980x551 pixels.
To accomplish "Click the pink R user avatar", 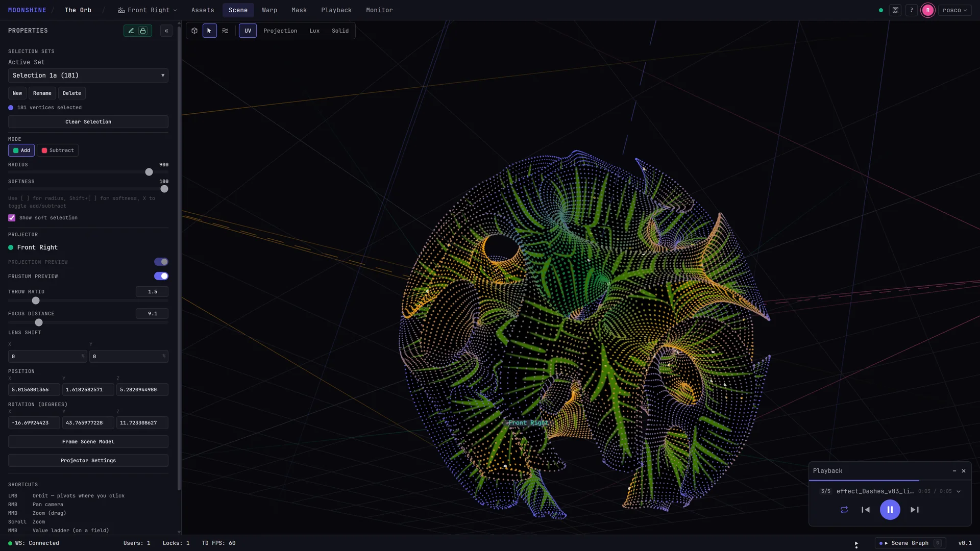I will pos(928,10).
